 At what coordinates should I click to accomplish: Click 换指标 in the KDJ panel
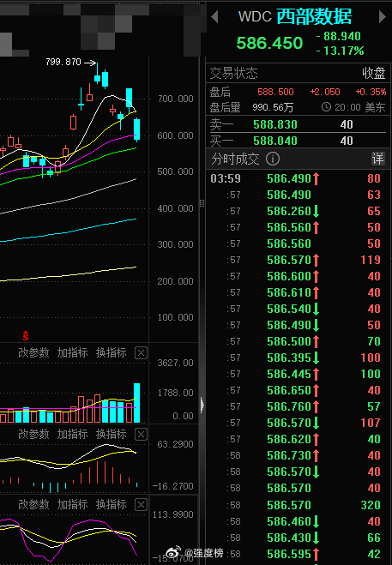(111, 504)
